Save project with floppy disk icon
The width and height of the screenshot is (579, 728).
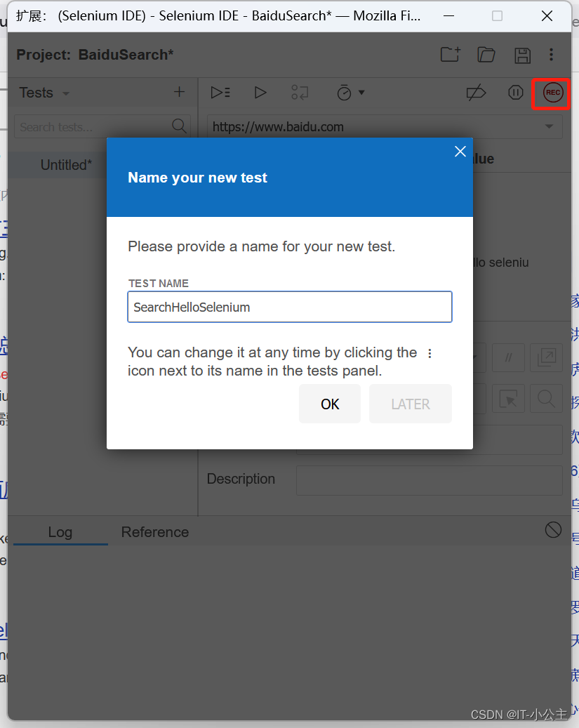point(522,55)
